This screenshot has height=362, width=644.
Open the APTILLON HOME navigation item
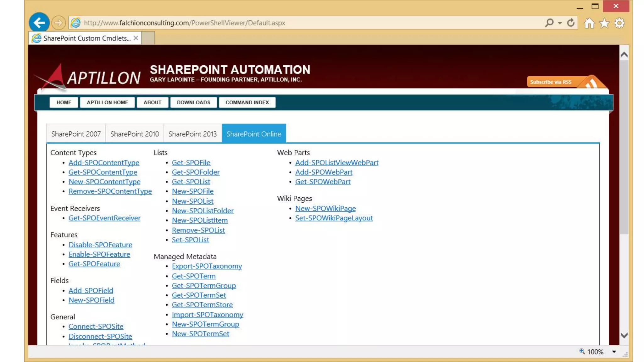tap(108, 102)
